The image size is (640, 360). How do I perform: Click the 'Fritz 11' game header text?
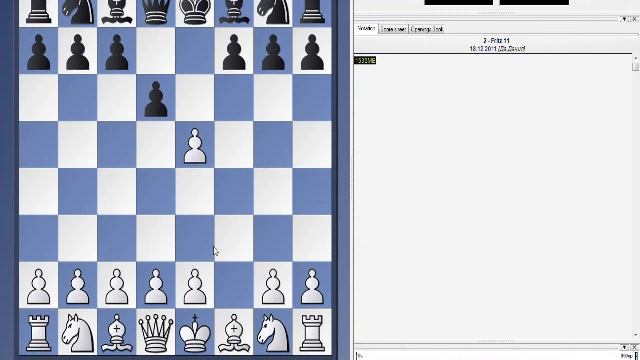(496, 41)
